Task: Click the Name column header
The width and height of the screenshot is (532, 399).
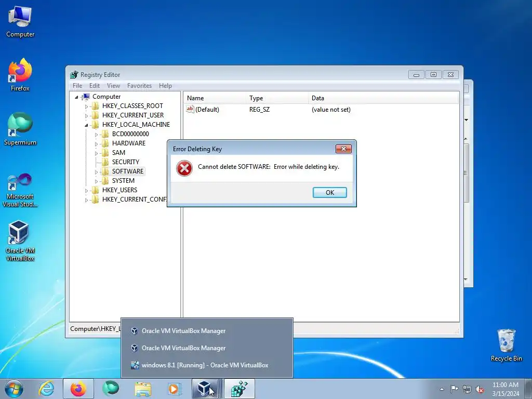Action: 215,98
